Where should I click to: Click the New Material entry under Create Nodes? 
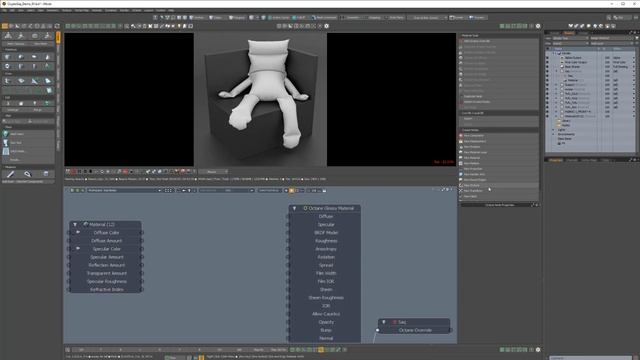point(499,158)
